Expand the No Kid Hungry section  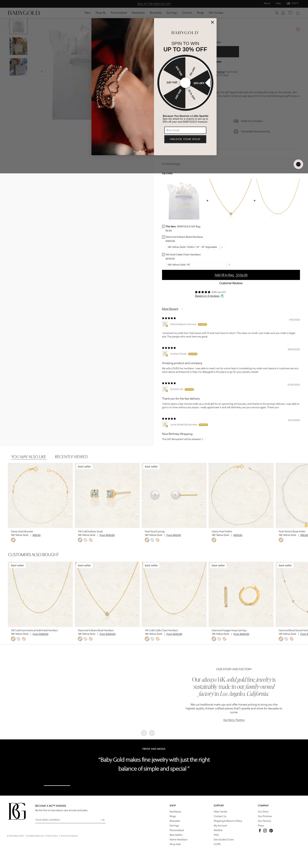point(231,164)
